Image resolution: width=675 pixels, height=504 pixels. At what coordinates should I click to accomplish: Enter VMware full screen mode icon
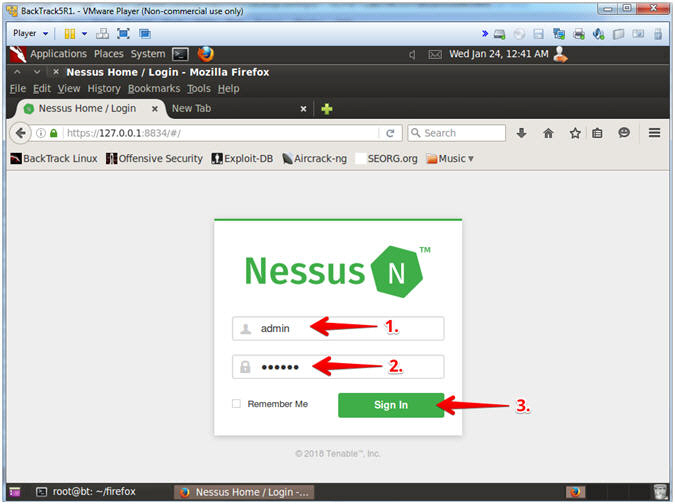(123, 34)
